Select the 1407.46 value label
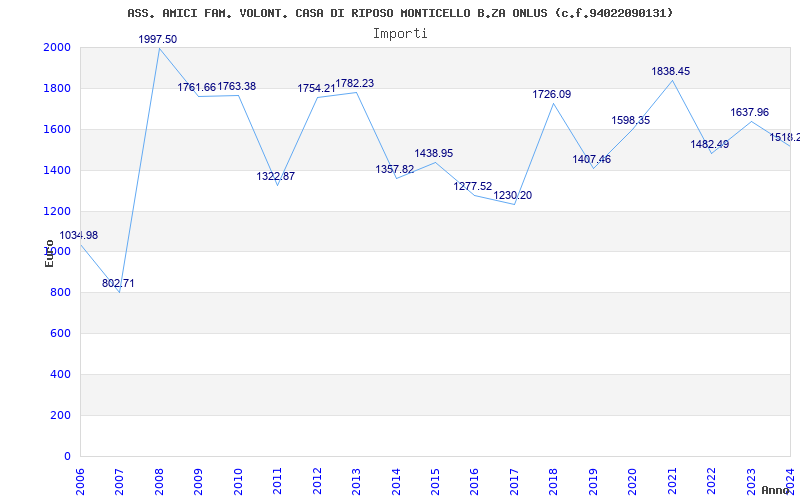This screenshot has height=500, width=800. pos(591,160)
